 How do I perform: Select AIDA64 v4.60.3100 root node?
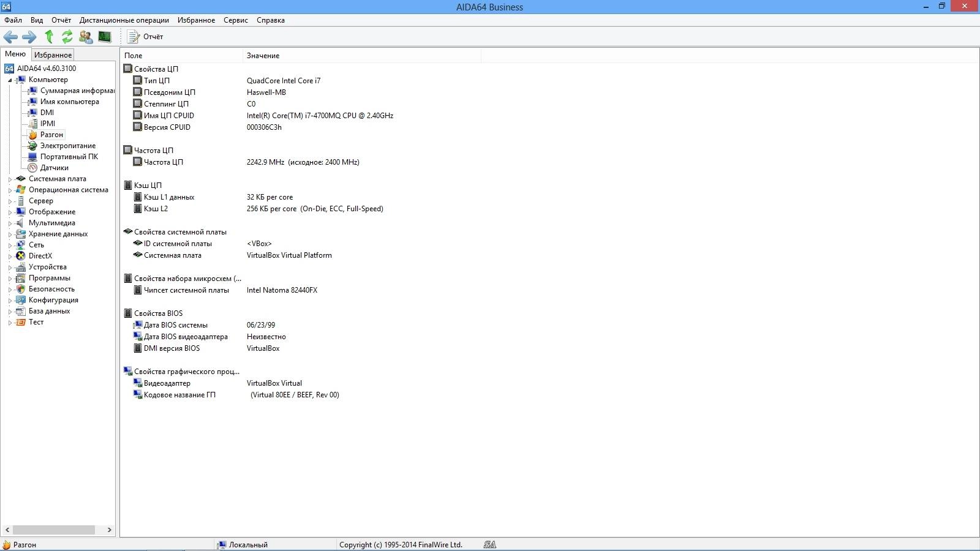(x=47, y=69)
